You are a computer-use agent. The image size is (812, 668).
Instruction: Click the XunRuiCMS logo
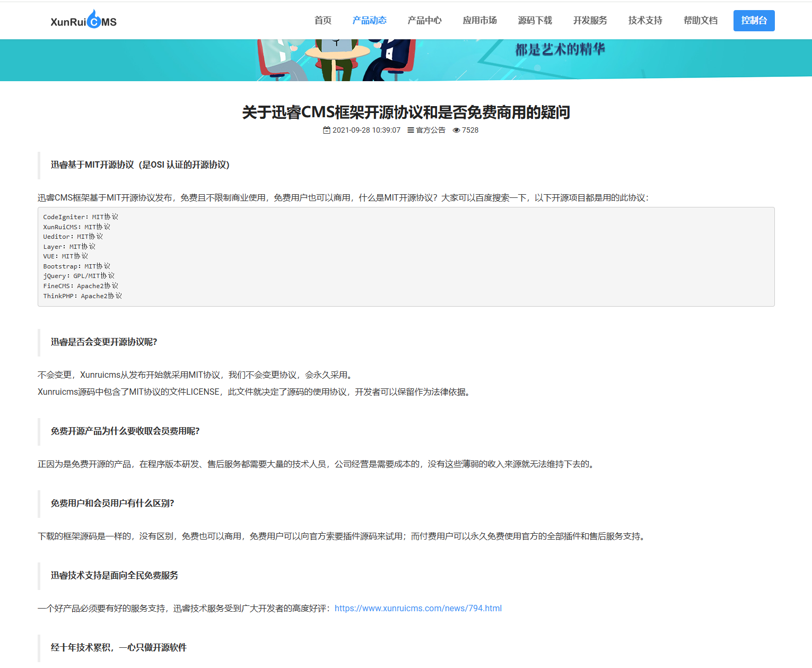point(83,20)
